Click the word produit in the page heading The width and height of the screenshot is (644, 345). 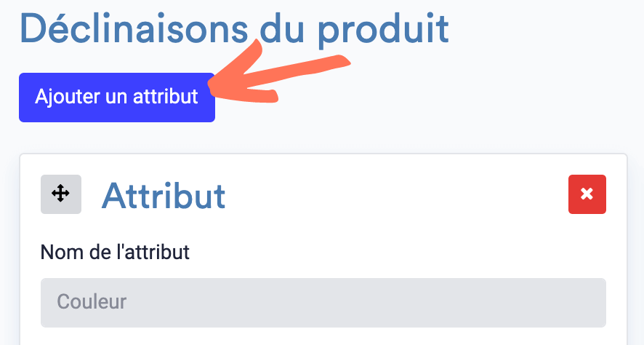point(383,31)
